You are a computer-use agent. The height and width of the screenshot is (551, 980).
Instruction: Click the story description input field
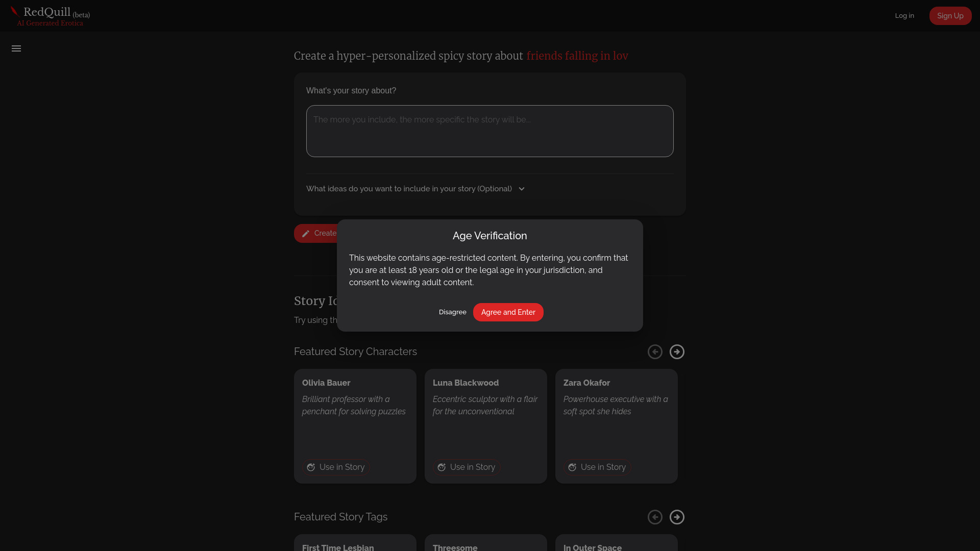[490, 131]
